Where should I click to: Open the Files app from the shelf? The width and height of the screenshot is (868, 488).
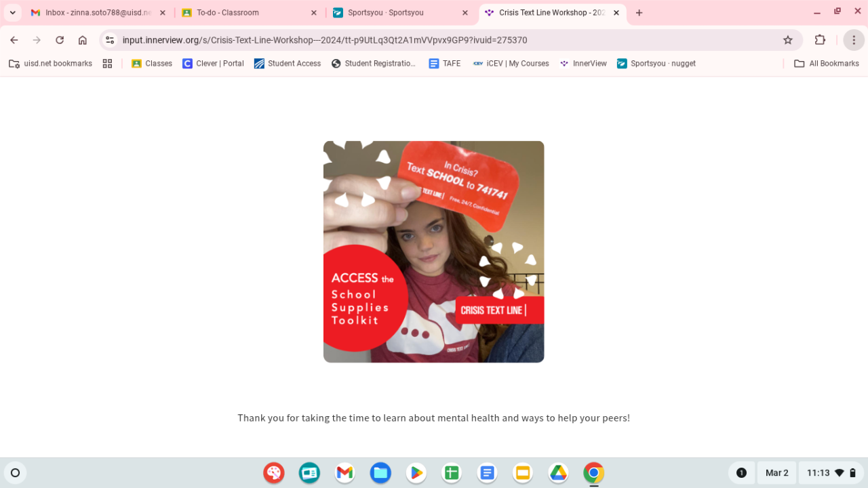[x=380, y=473]
